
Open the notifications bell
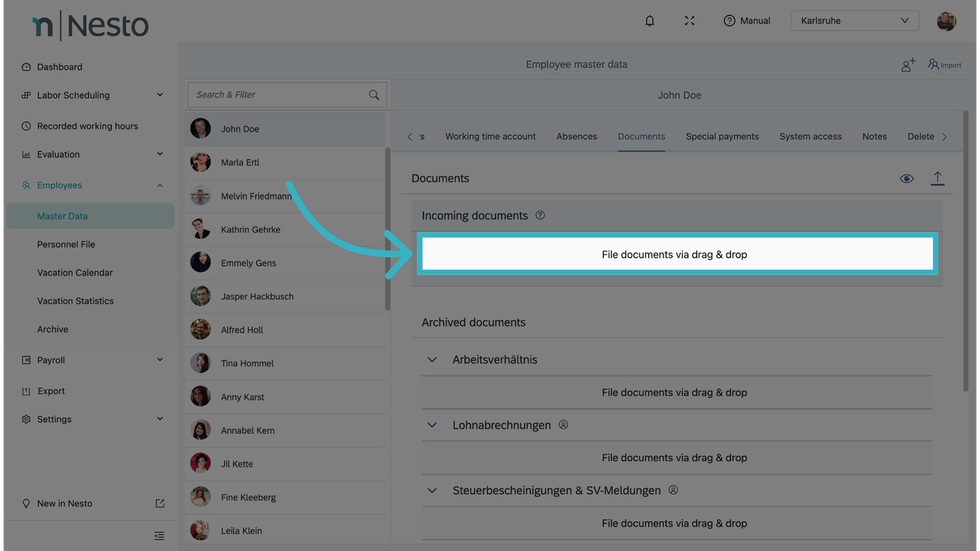[649, 21]
